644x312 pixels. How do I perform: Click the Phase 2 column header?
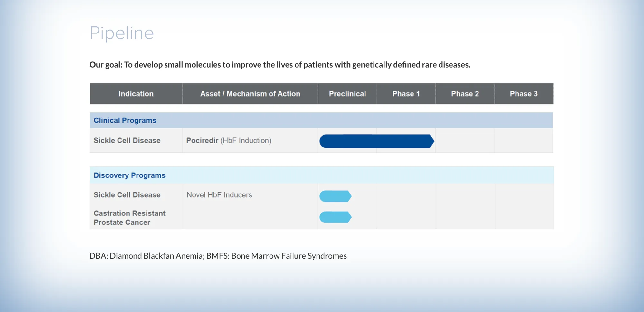465,94
